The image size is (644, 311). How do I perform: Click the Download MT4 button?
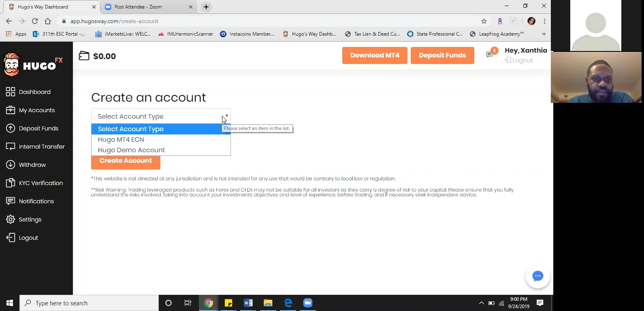pos(375,55)
